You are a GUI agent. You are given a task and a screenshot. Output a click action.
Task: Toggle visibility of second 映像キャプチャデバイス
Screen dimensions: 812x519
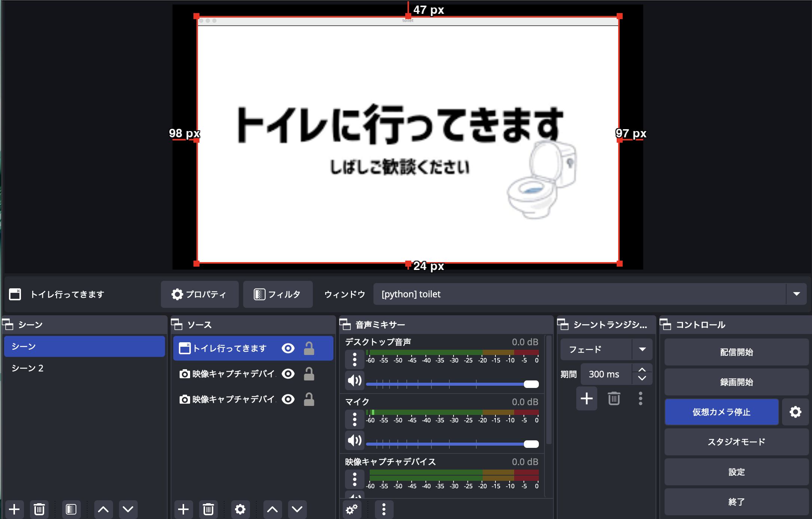(x=287, y=399)
